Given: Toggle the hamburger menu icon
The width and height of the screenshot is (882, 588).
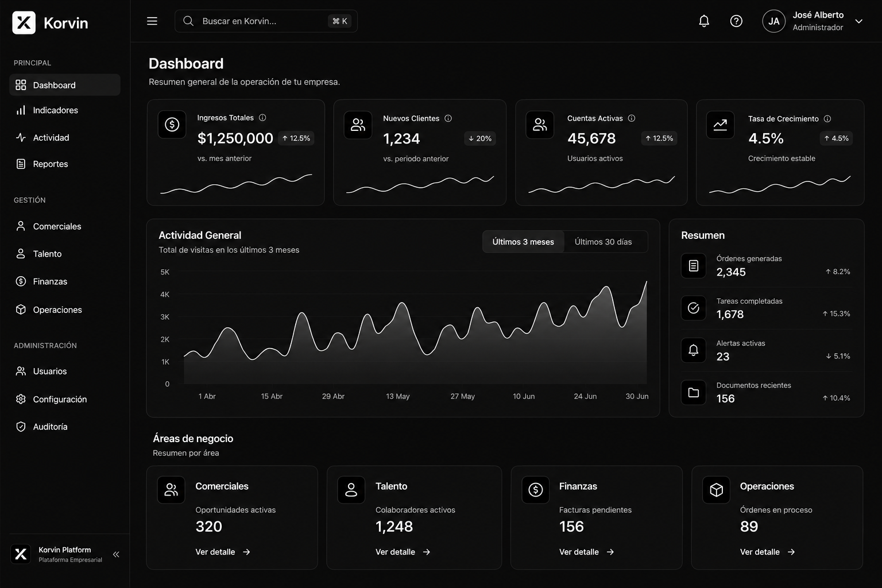Looking at the screenshot, I should (x=152, y=21).
